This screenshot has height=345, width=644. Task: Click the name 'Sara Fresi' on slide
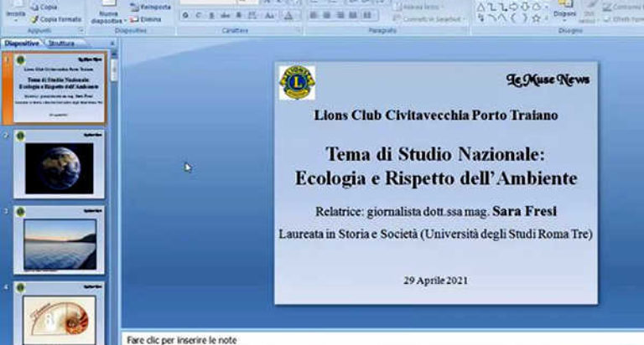pyautogui.click(x=524, y=211)
